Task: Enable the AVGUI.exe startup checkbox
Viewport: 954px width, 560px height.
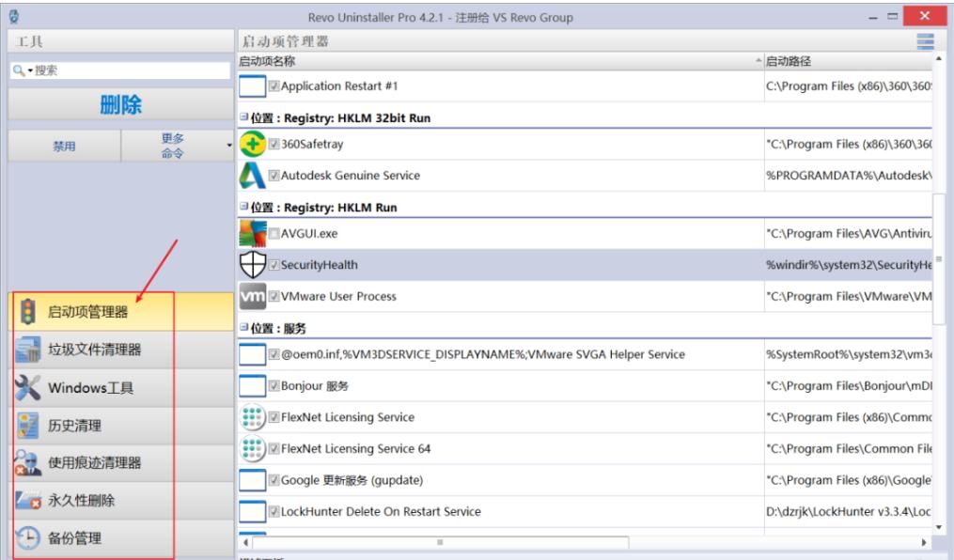Action: pyautogui.click(x=274, y=234)
